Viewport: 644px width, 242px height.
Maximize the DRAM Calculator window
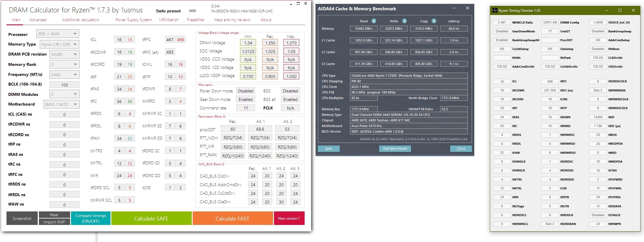[298, 4]
